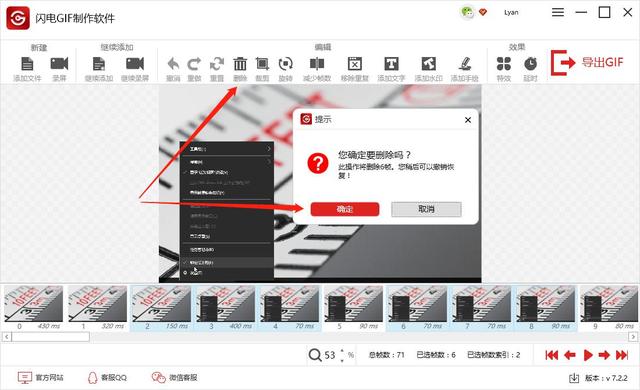Click the 添加文件 (add file) icon
Image resolution: width=640 pixels, height=390 pixels.
pos(27,64)
